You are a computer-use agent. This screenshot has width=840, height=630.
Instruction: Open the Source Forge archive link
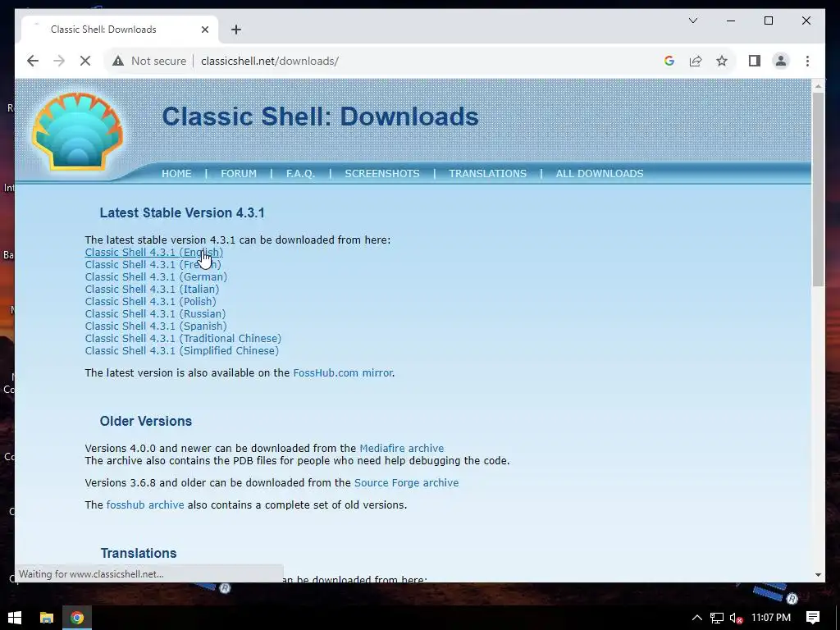tap(407, 482)
